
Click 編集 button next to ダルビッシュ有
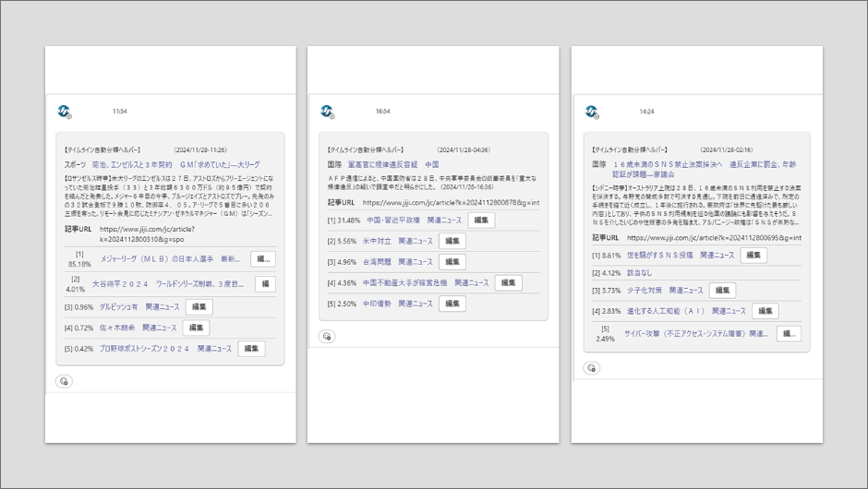[x=199, y=307]
